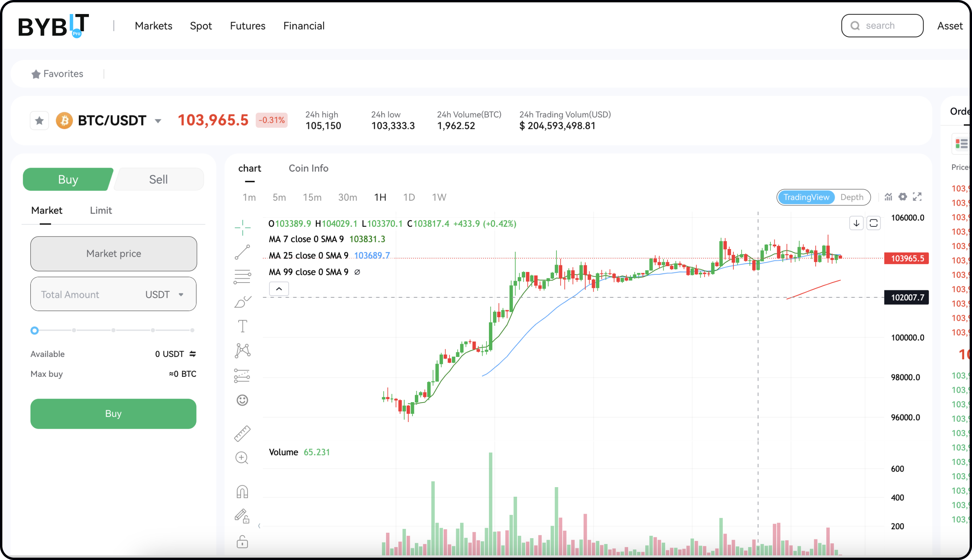Click the Favorites star icon
Image resolution: width=972 pixels, height=560 pixels.
pos(36,74)
